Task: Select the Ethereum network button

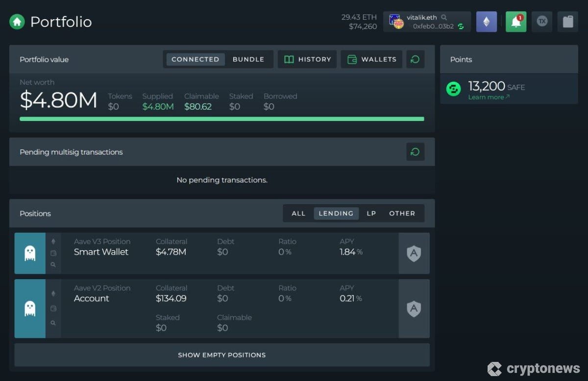Action: [487, 22]
